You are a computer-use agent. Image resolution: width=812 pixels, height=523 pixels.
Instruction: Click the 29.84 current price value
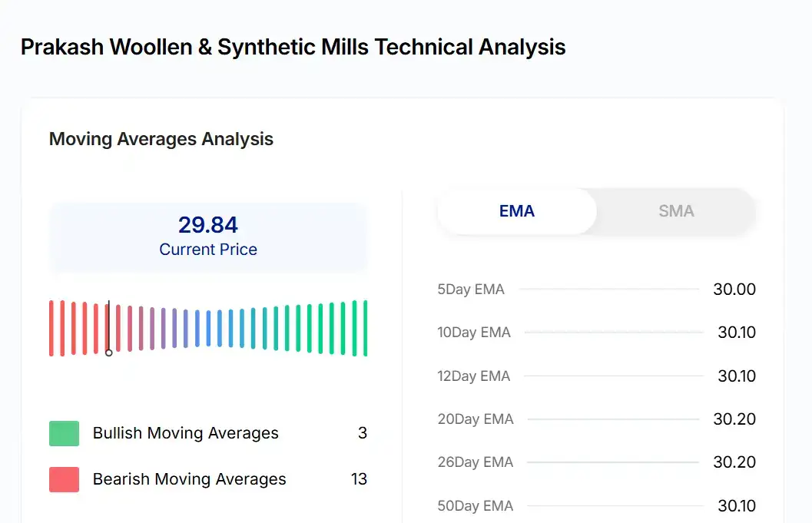pyautogui.click(x=208, y=225)
